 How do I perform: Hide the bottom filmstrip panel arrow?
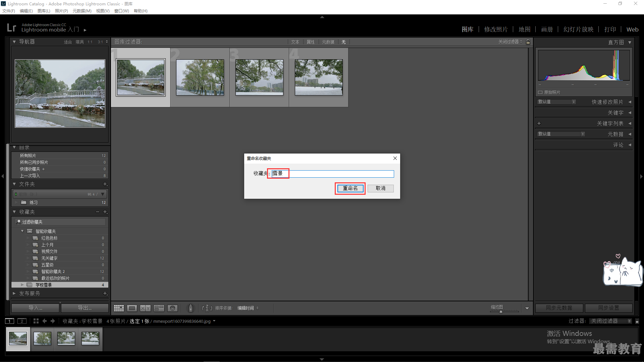click(322, 359)
